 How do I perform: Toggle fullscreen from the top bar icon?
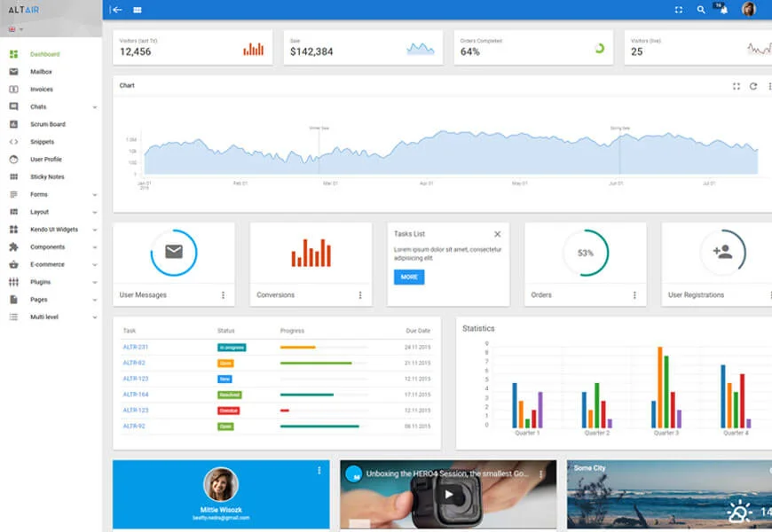tap(679, 10)
